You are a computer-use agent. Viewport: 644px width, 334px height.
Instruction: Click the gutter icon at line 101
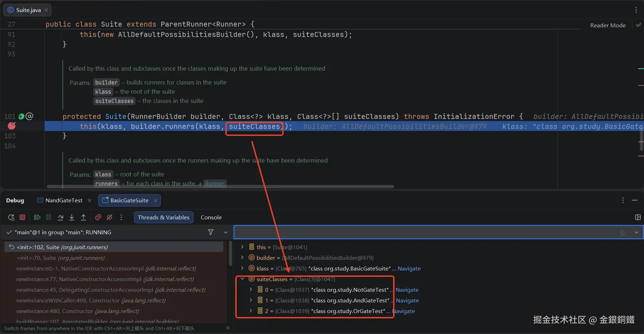pos(21,116)
